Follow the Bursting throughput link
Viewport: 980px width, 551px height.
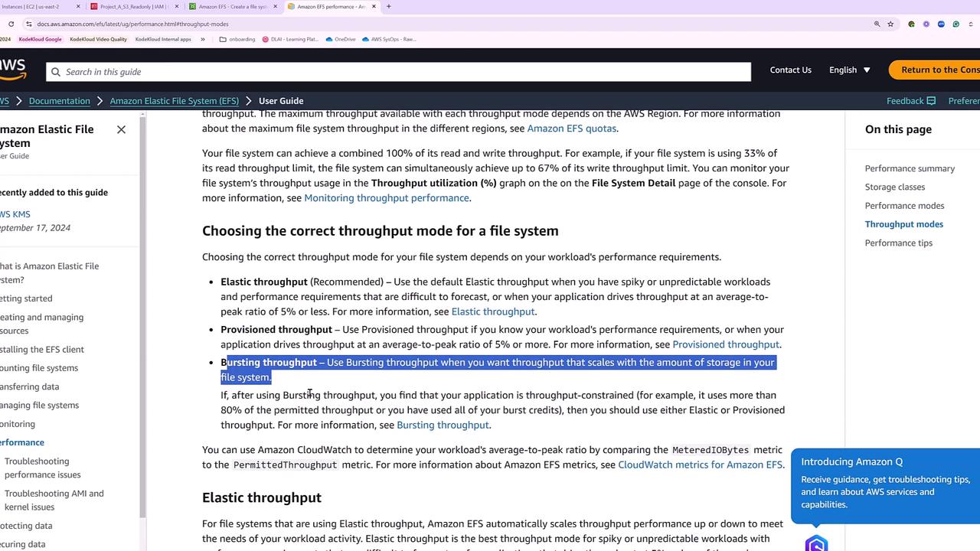coord(443,425)
